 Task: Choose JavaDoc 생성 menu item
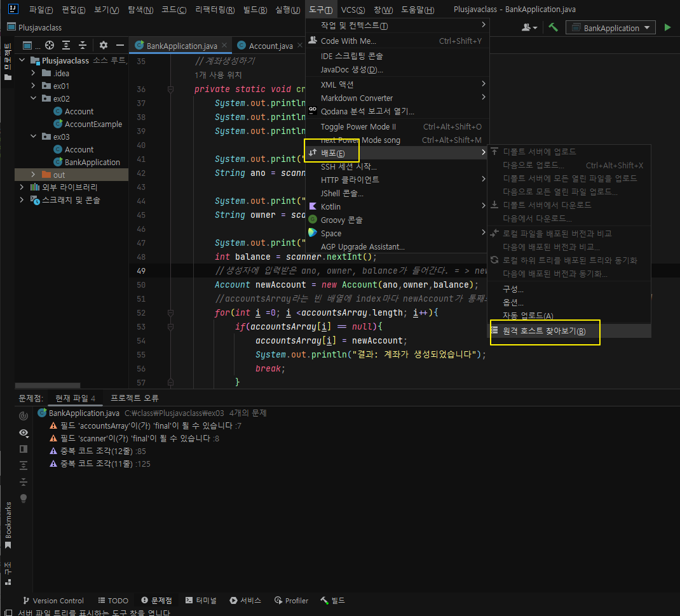(397, 69)
